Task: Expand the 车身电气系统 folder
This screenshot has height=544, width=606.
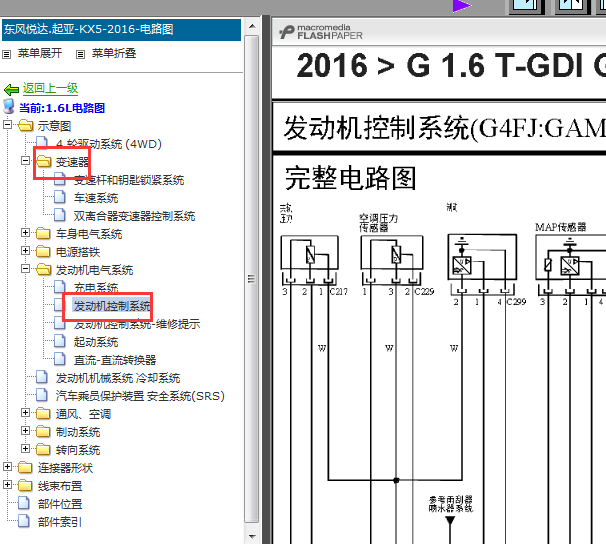Action: (25, 233)
